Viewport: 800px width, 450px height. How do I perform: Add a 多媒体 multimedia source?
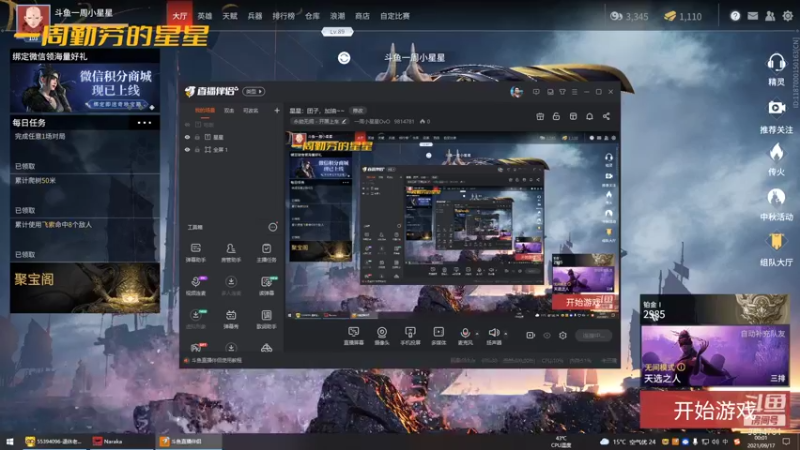pyautogui.click(x=438, y=335)
